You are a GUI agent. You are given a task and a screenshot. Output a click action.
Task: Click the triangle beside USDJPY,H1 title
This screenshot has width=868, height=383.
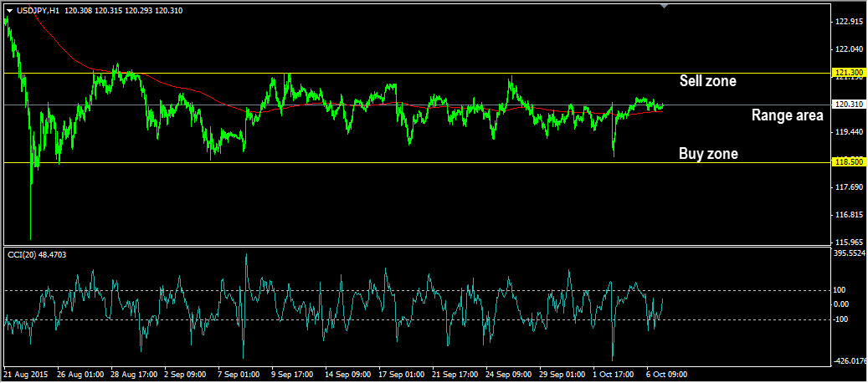click(x=9, y=11)
